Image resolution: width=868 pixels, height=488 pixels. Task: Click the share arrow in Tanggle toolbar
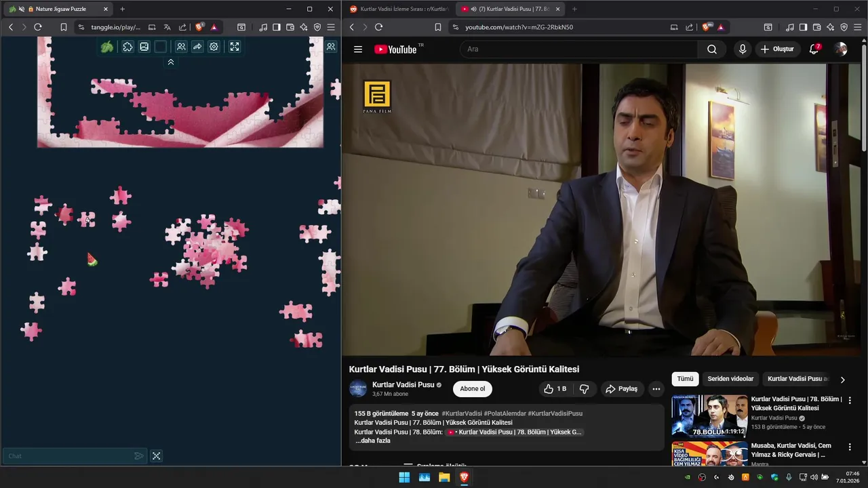(197, 47)
